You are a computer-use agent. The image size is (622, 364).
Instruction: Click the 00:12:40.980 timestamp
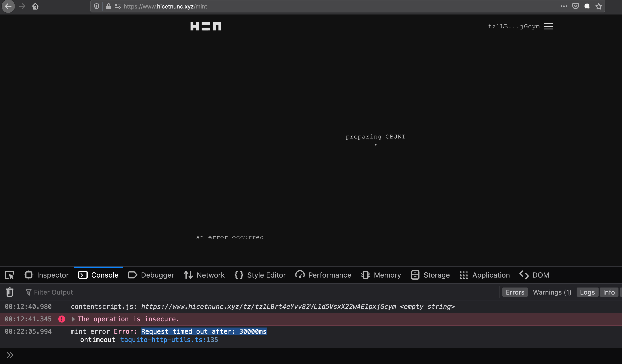click(28, 307)
